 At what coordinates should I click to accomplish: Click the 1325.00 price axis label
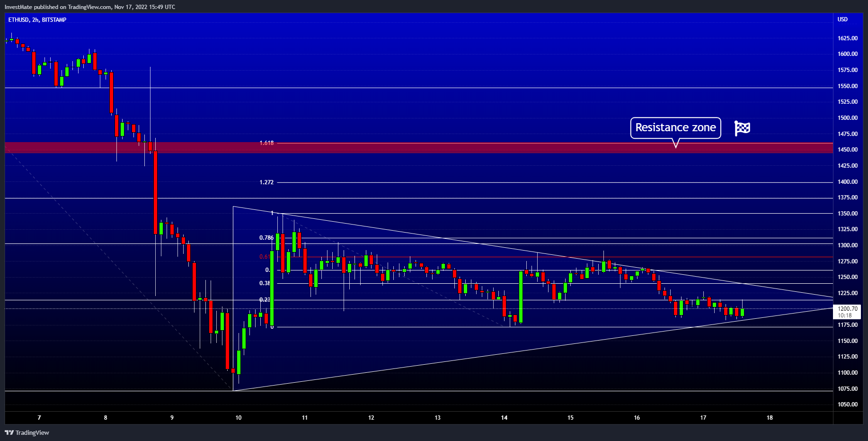[847, 229]
